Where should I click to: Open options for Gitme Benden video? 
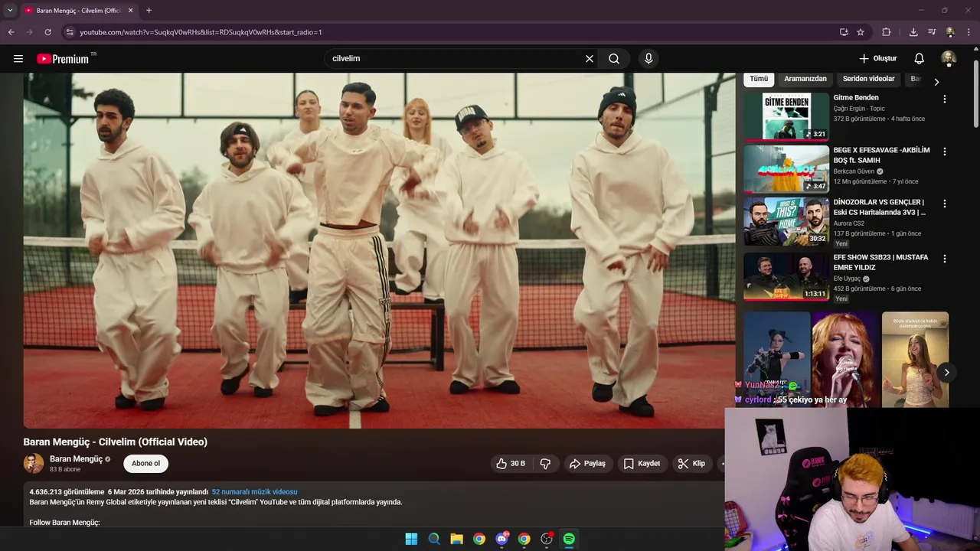coord(944,99)
